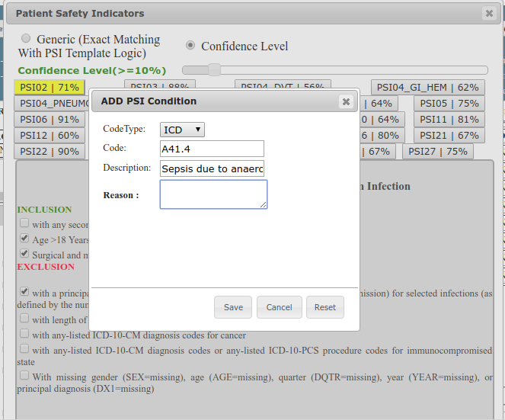Viewport: 505px width, 420px height.
Task: Close the Patient Safety Indicators window
Action: pyautogui.click(x=489, y=13)
